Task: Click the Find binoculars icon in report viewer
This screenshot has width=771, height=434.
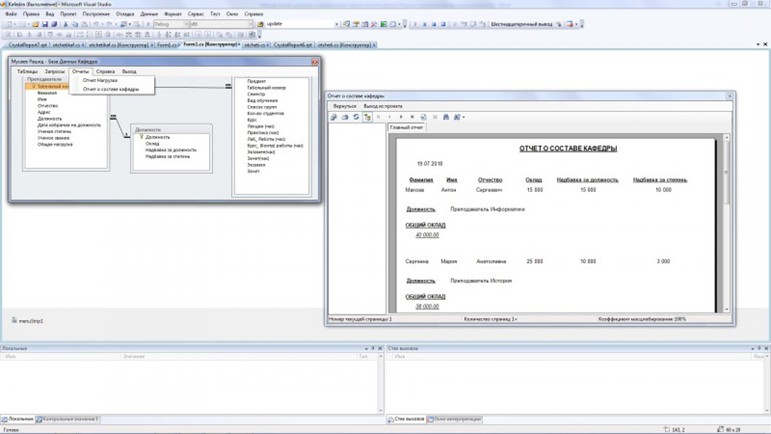Action: (446, 117)
